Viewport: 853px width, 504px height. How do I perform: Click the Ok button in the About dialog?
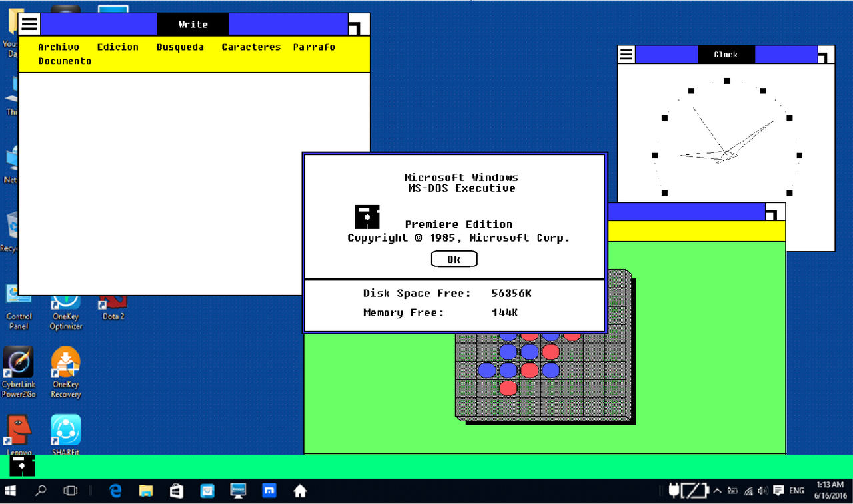point(454,259)
